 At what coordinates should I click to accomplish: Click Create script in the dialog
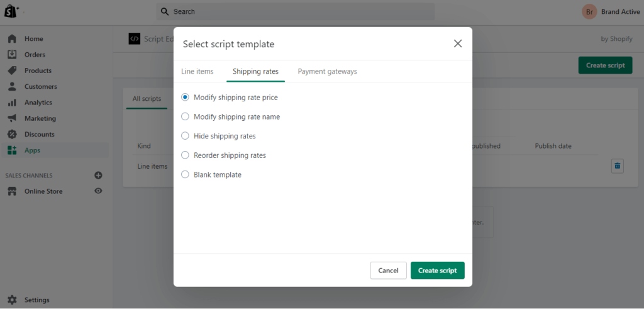pos(437,271)
